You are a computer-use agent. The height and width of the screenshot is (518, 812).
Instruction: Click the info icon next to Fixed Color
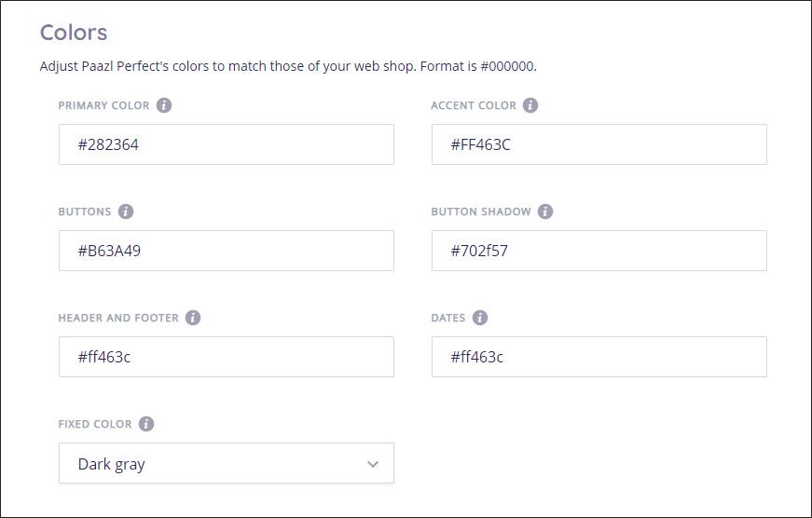click(146, 424)
